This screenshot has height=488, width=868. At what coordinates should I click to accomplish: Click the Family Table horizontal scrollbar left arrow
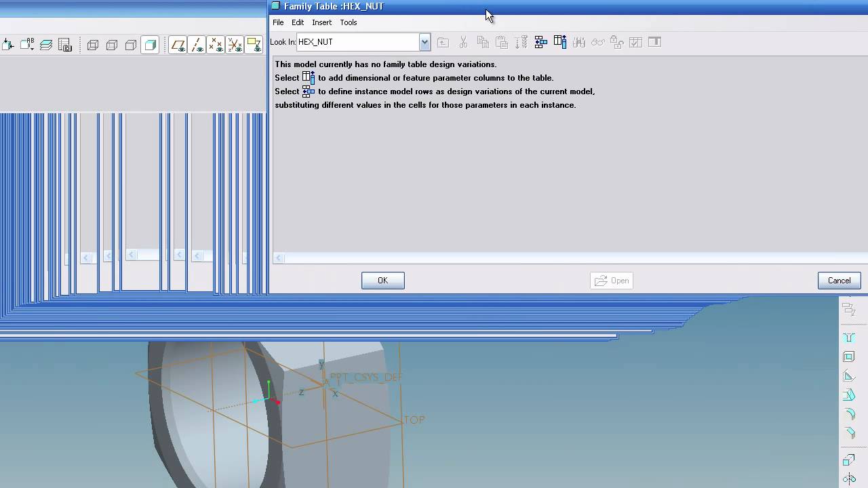[x=279, y=258]
